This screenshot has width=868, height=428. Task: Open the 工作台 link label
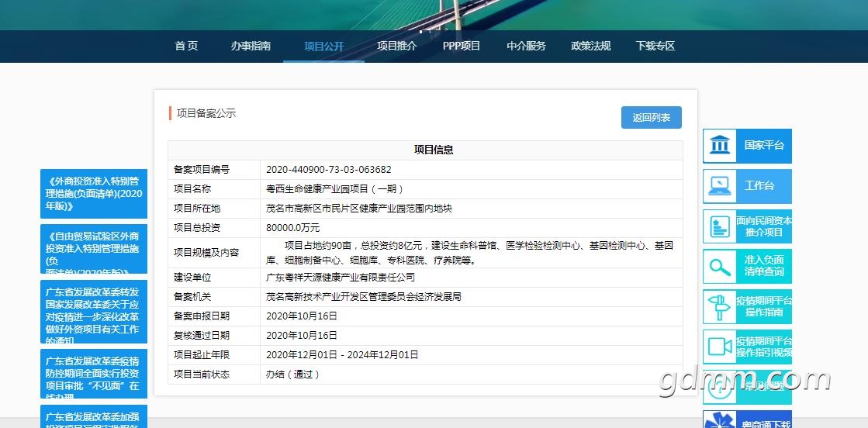(x=759, y=185)
